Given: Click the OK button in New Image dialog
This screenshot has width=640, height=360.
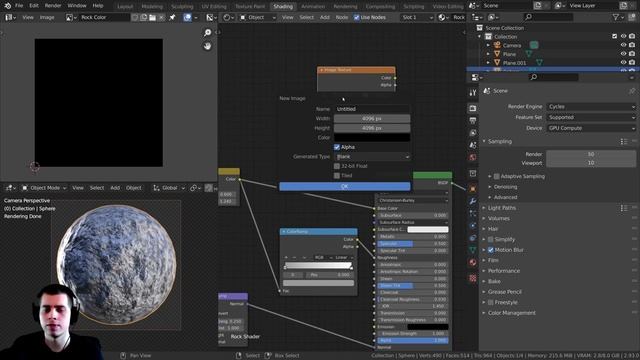Looking at the screenshot, I should click(344, 187).
